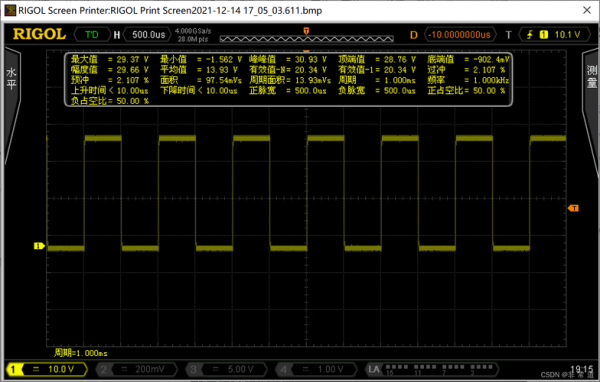Click the trigger position marker above waveform
Image resolution: width=600 pixels, height=382 pixels.
(x=306, y=31)
